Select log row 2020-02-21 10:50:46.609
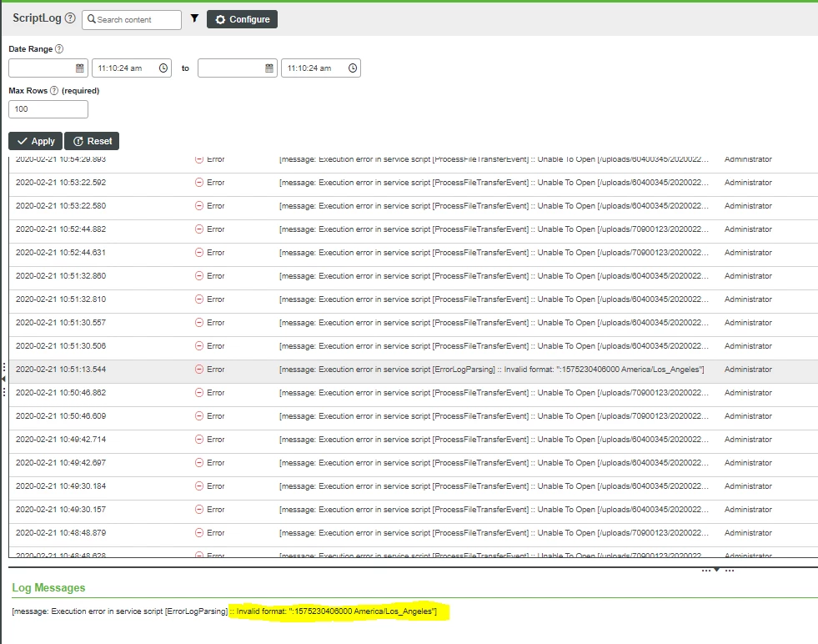Viewport: 818px width, 644px height. tap(414, 416)
